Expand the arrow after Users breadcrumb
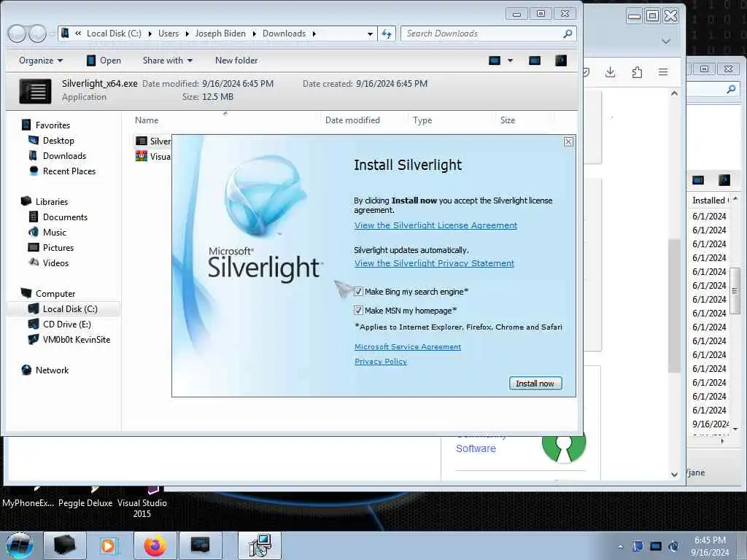This screenshot has width=747, height=560. pyautogui.click(x=187, y=34)
